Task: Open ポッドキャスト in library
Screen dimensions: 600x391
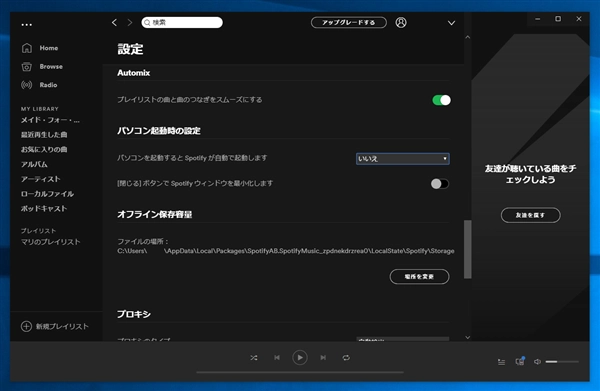Action: (x=44, y=209)
